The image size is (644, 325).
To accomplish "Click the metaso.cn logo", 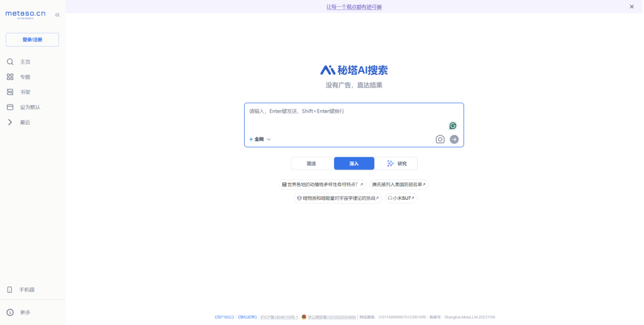I will 25,14.
